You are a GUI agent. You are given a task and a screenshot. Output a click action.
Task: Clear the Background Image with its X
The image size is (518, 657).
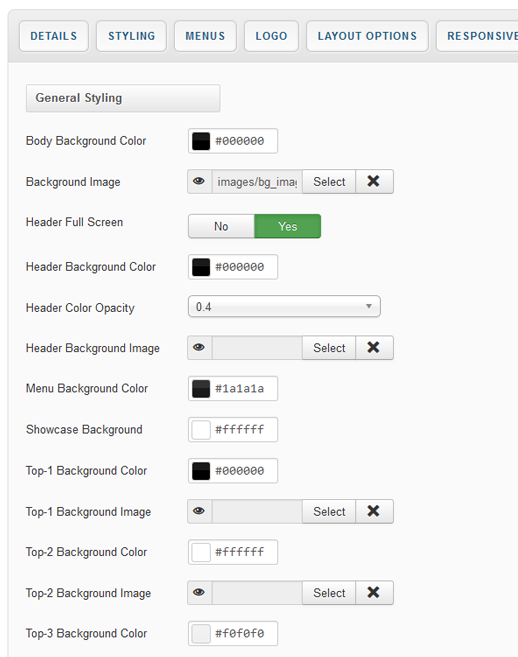click(374, 181)
